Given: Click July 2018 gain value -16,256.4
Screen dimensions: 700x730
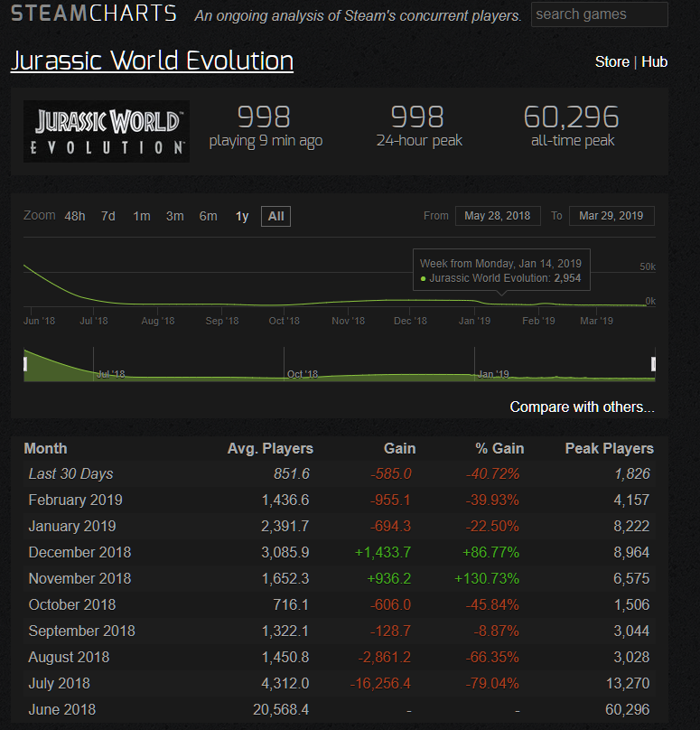Looking at the screenshot, I should click(380, 683).
